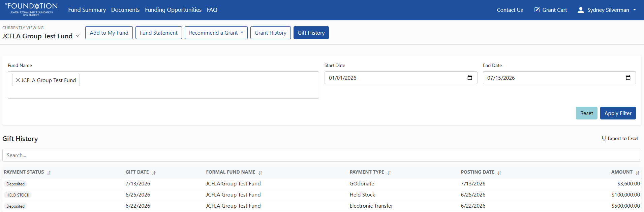Screen dimensions: 644x212
Task: Click the Gift History section heading
Action: (20, 139)
